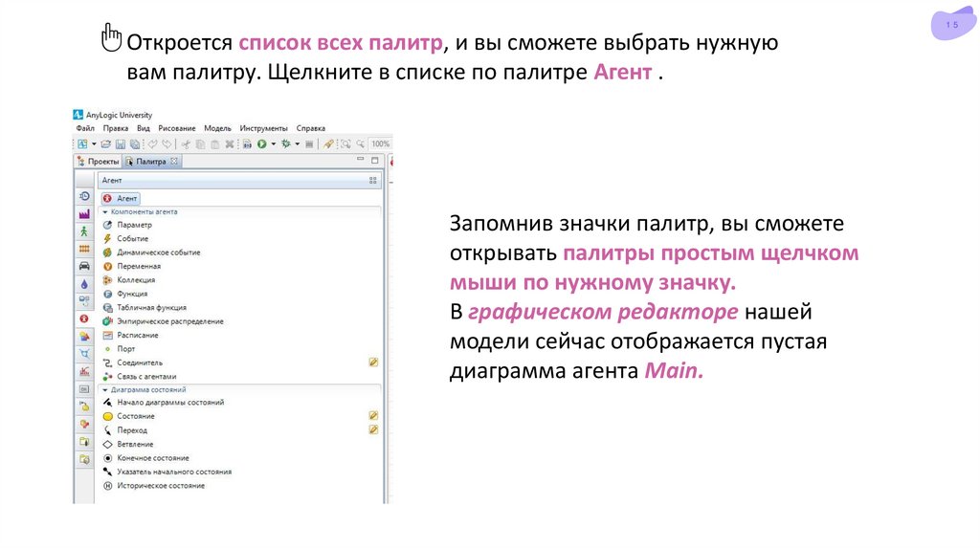Open the Справка menu
Screen dimensions: 980x549
click(311, 128)
